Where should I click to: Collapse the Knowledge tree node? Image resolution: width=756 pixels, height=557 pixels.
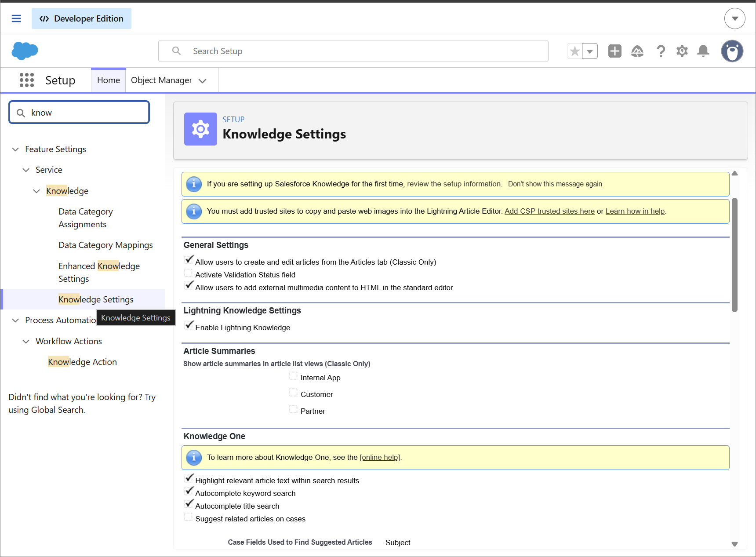36,191
